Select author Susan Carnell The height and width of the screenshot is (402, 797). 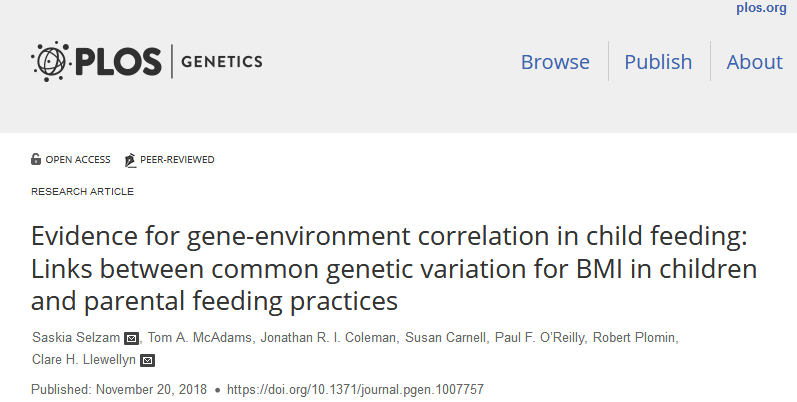(x=445, y=337)
